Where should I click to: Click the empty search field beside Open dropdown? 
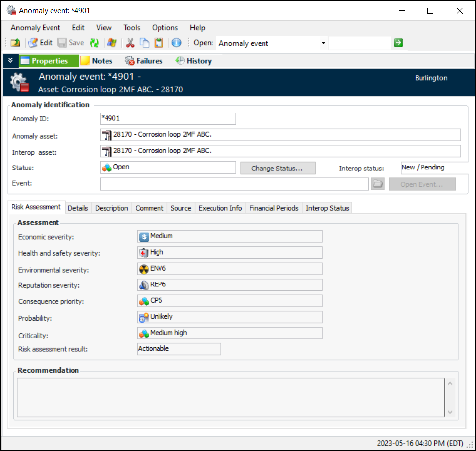pos(360,43)
